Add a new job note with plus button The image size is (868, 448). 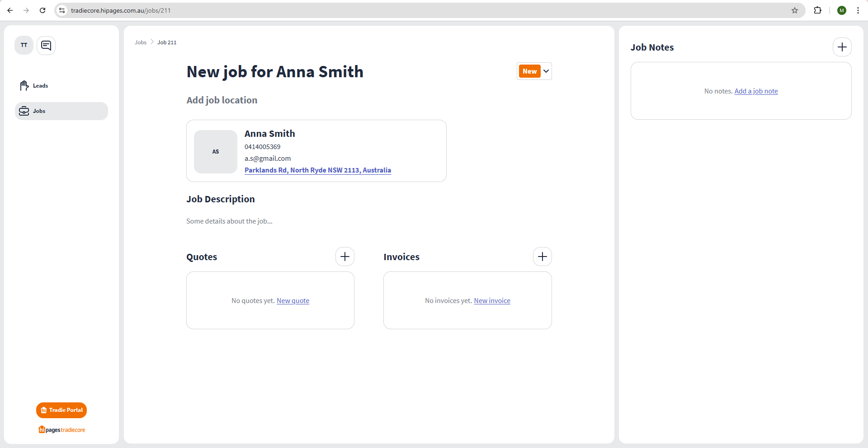[842, 47]
